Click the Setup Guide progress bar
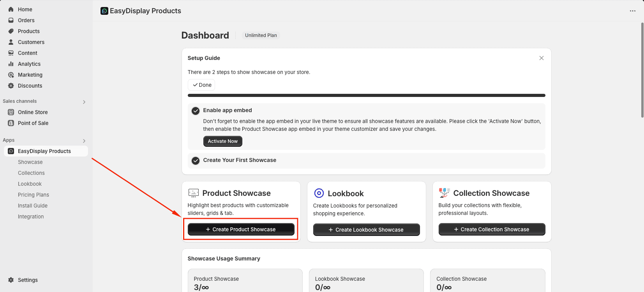The image size is (644, 292). pos(366,95)
